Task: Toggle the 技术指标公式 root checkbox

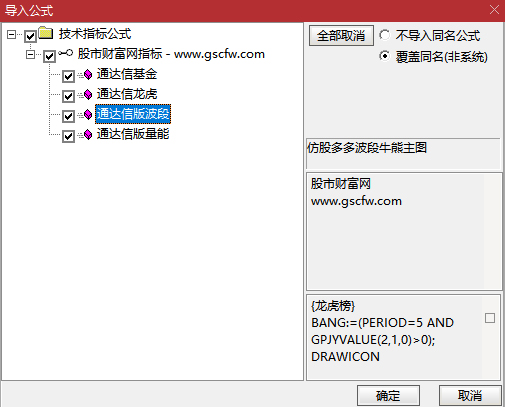Action: click(30, 36)
